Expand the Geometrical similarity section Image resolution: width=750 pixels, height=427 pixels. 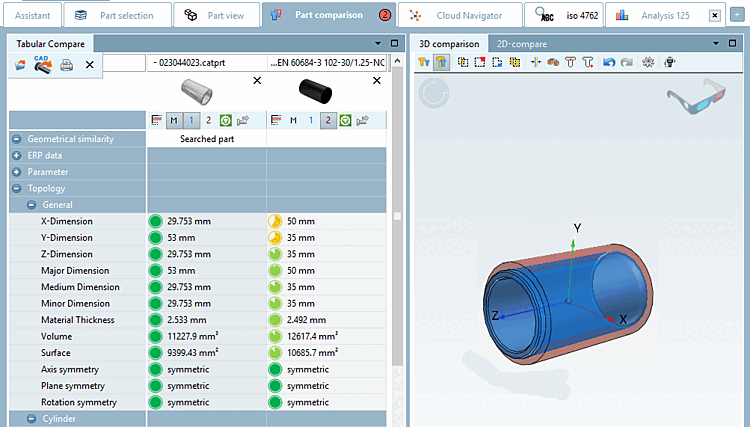pyautogui.click(x=17, y=140)
